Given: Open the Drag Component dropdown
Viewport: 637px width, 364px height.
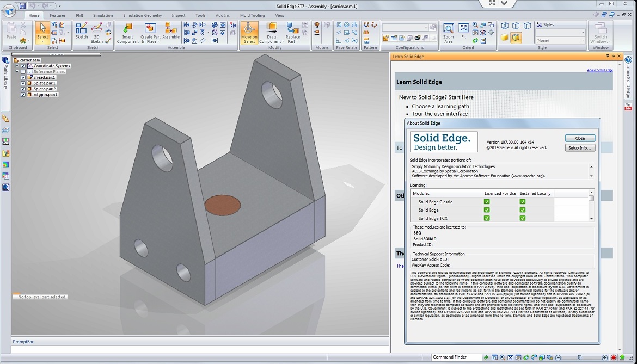Looking at the screenshot, I should point(283,42).
